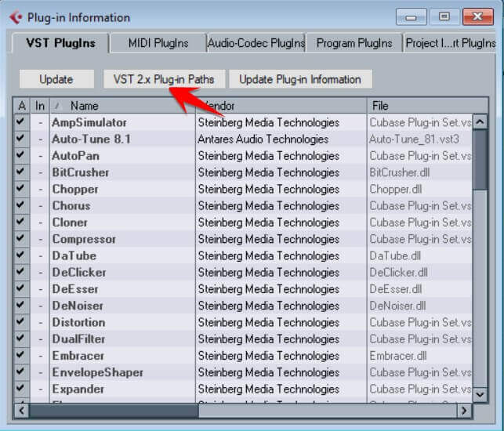Screen dimensions: 504x431
Task: Click the A column header
Action: [22, 106]
